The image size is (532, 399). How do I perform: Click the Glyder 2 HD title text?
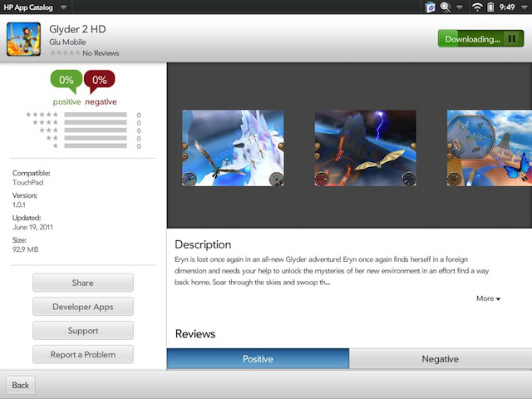point(77,29)
